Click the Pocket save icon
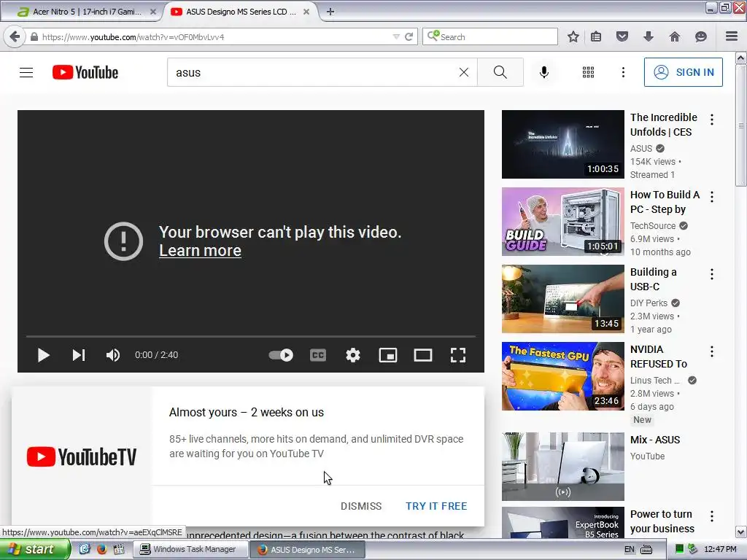This screenshot has width=747, height=560. 622,36
